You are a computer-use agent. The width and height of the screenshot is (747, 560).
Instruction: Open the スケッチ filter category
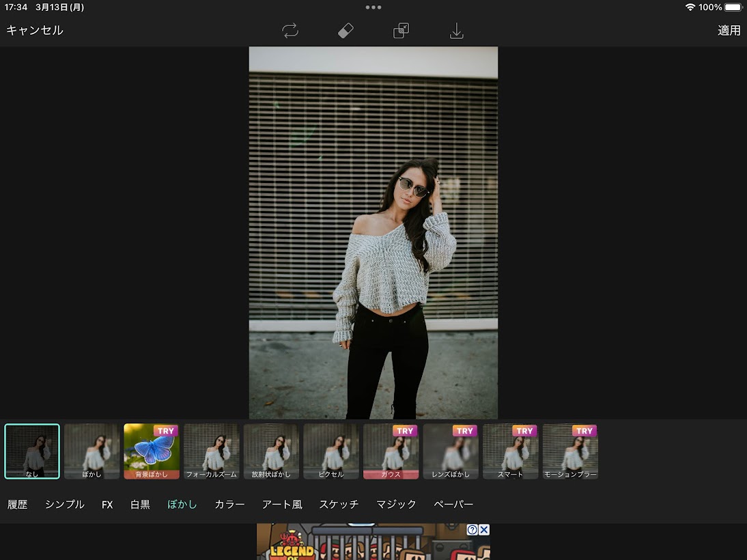pos(339,505)
